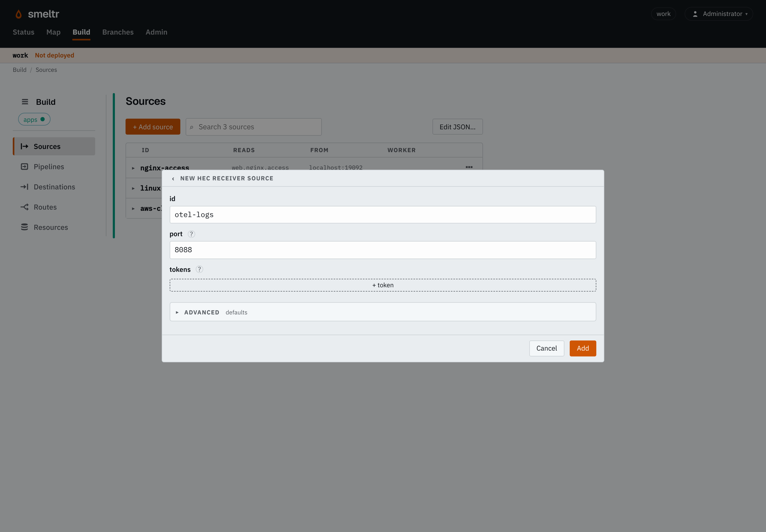Expand the nginx-access source row

133,168
